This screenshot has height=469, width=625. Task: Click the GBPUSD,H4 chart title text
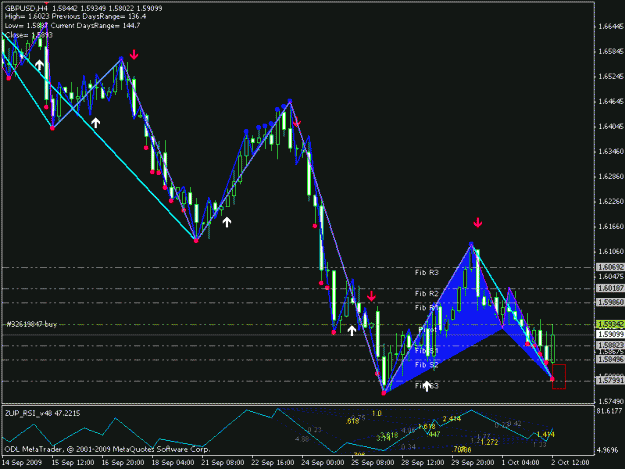tap(27, 8)
